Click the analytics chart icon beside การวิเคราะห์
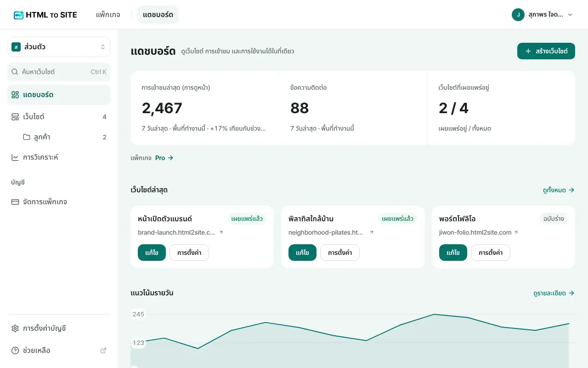This screenshot has width=588, height=368. [15, 157]
